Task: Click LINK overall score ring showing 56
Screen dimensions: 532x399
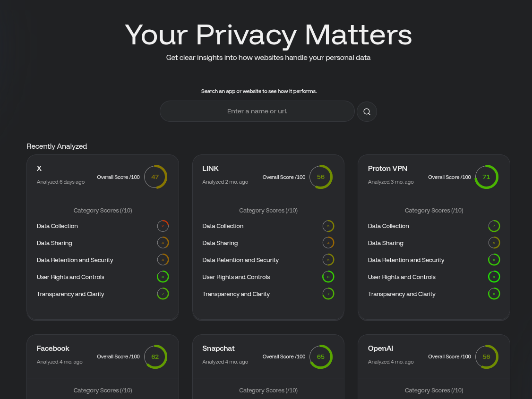Action: pyautogui.click(x=321, y=177)
